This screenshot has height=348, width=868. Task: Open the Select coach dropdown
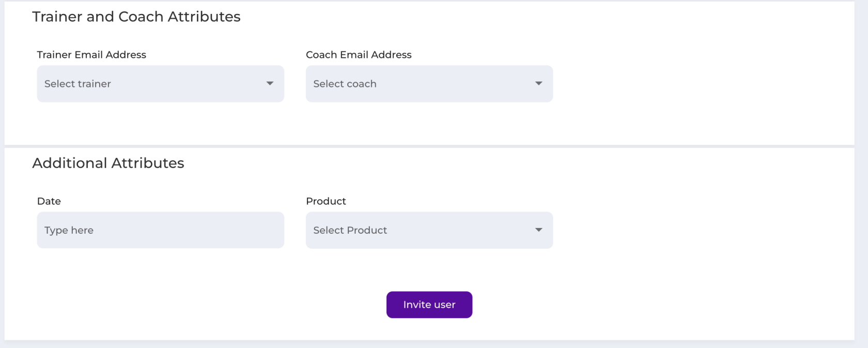[429, 84]
